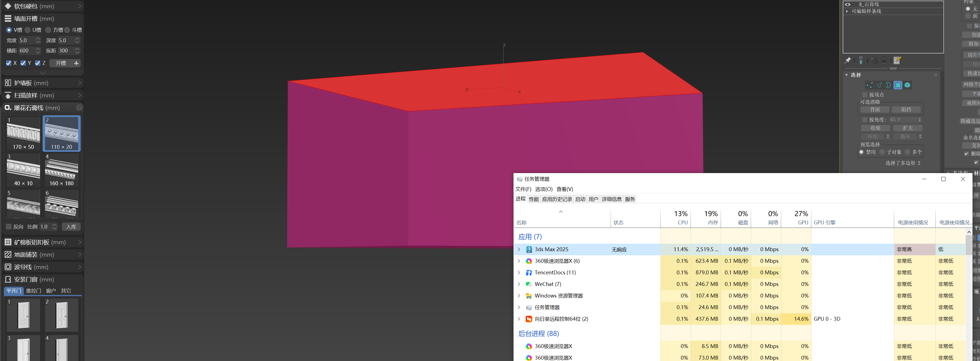This screenshot has height=361, width=980.
Task: Click 安装门窗 door icon
Action: pyautogui.click(x=8, y=279)
